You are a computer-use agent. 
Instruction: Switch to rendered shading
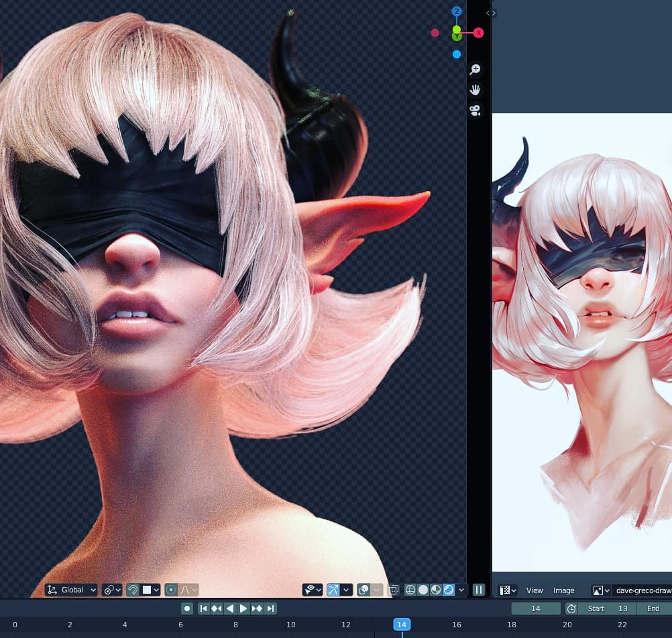pyautogui.click(x=449, y=590)
